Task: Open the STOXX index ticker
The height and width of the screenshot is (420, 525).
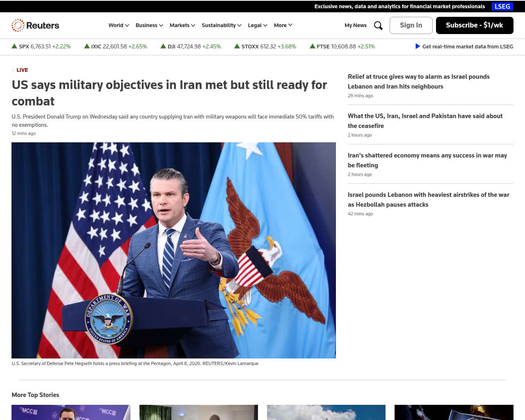Action: (265, 46)
